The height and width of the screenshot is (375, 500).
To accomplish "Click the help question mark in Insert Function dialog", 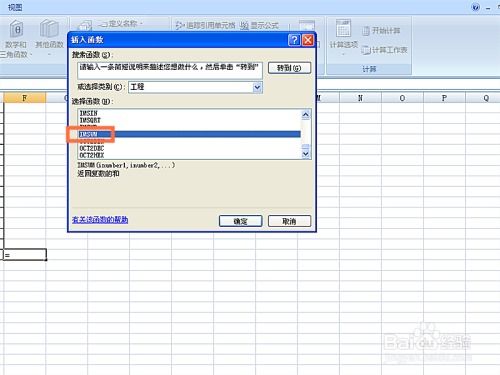I will [294, 40].
